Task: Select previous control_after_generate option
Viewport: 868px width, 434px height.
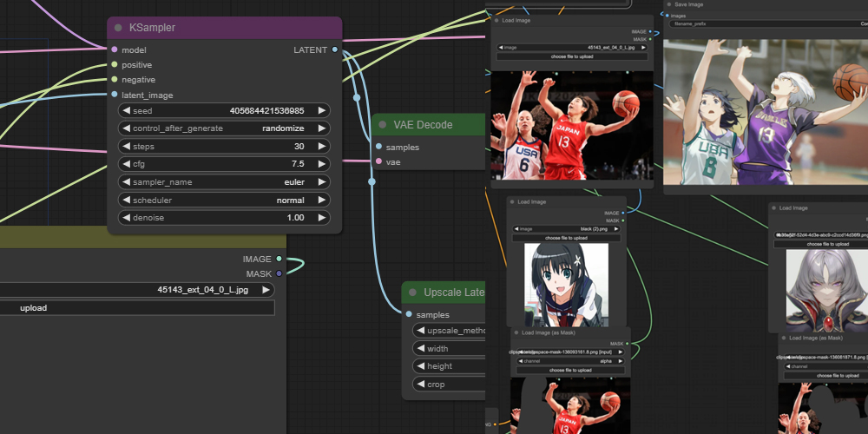Action: pos(126,128)
